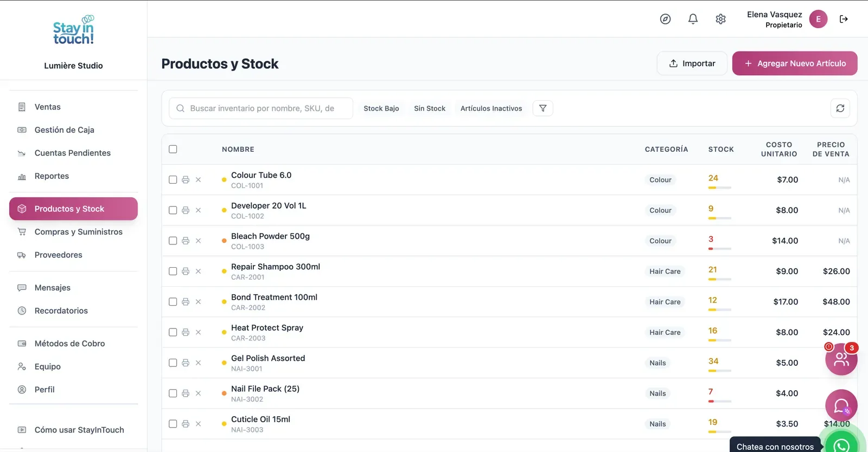Go to Ventas in sidebar
The image size is (868, 452).
point(73,107)
